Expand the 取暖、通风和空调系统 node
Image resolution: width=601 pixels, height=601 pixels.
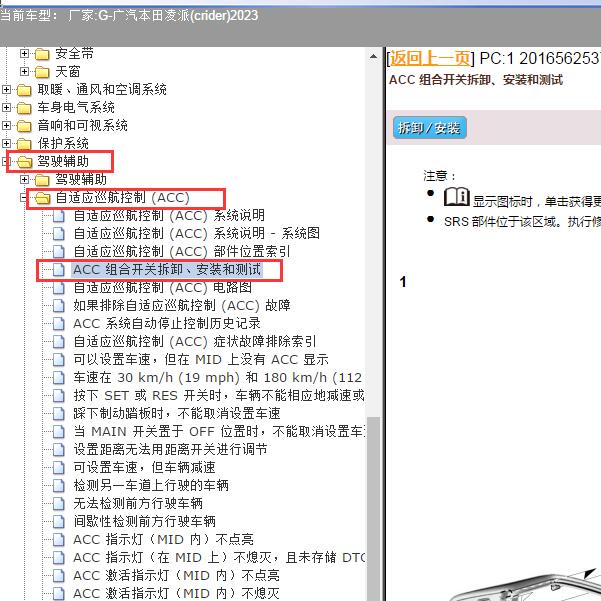click(x=6, y=89)
